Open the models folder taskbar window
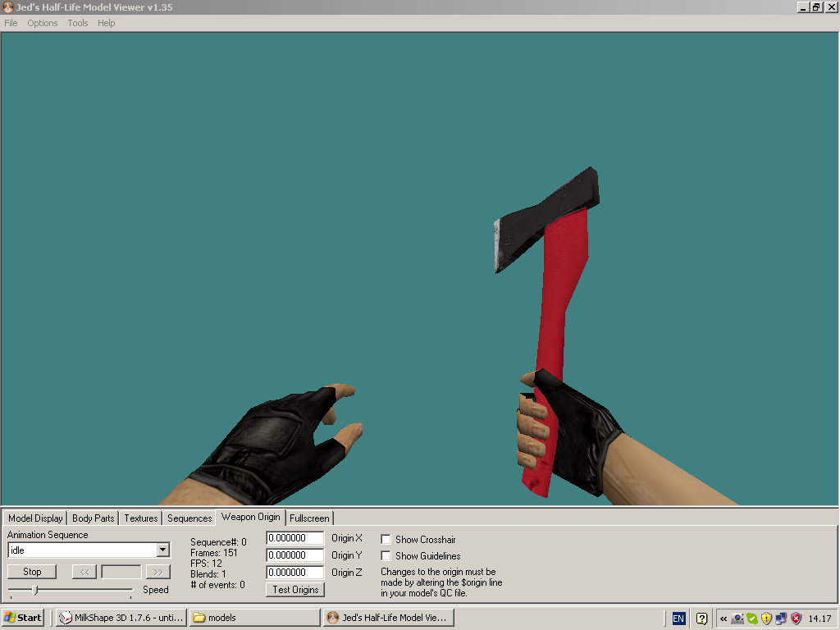This screenshot has width=840, height=630. pos(254,617)
